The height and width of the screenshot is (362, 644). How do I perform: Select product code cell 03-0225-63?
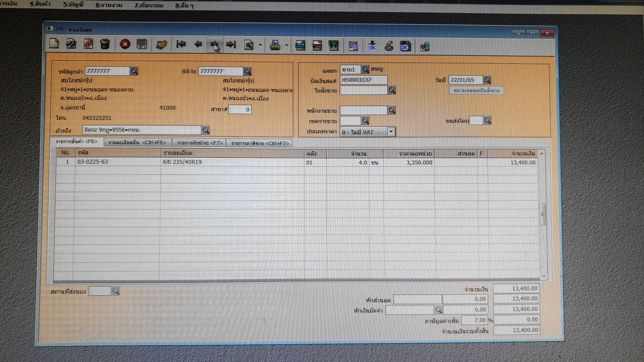[x=118, y=162]
